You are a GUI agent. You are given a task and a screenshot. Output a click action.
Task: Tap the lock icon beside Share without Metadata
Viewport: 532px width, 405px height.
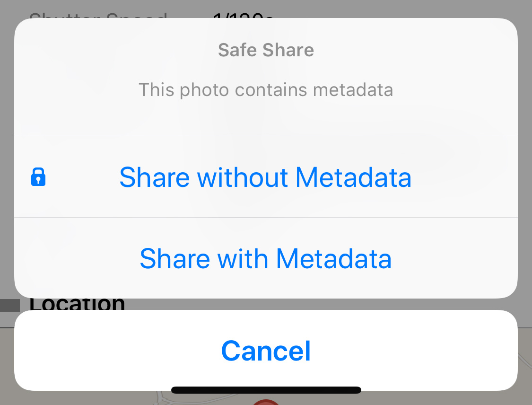pyautogui.click(x=38, y=176)
